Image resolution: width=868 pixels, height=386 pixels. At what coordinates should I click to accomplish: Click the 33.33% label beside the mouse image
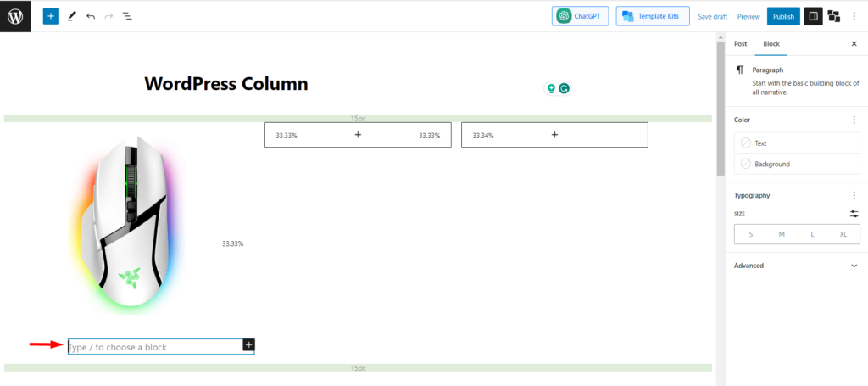point(232,243)
